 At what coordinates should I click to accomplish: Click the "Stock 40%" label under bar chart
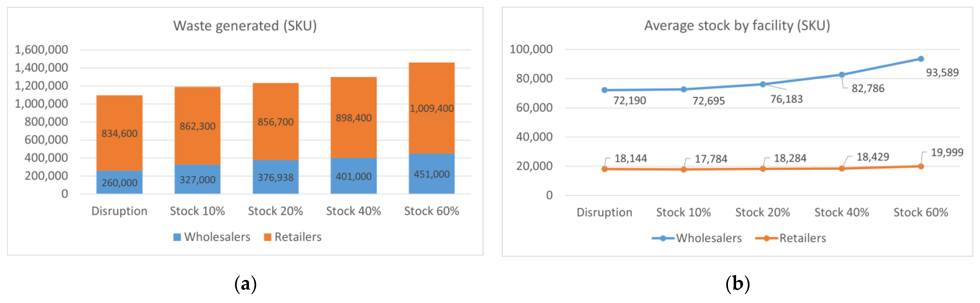(x=353, y=211)
